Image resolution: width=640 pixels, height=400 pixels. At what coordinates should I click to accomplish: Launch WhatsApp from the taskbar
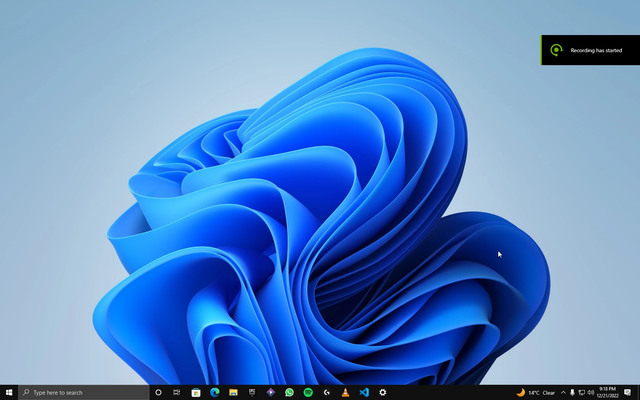coord(289,392)
